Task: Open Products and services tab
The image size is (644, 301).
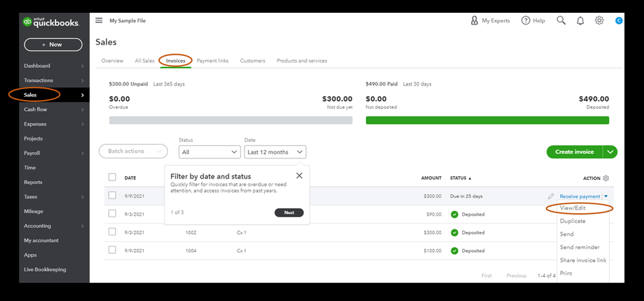Action: click(302, 61)
